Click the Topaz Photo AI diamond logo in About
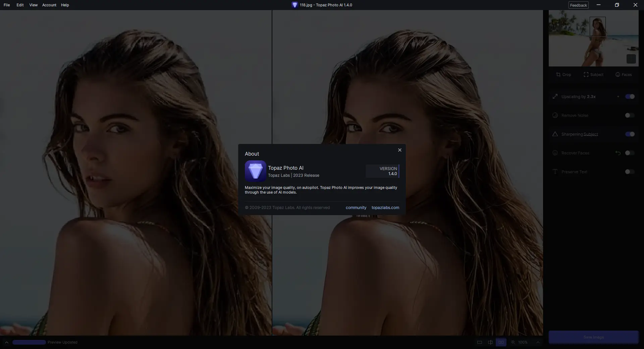Screen dimensions: 644x349 pos(256,171)
